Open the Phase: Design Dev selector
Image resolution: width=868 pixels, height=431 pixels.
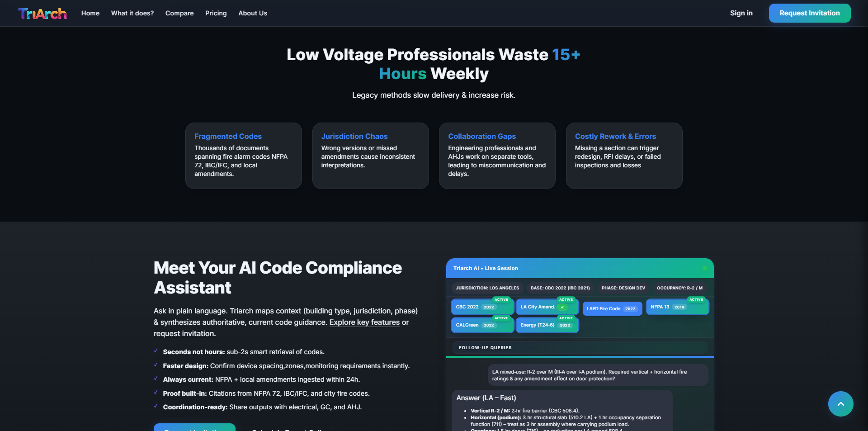click(x=623, y=288)
